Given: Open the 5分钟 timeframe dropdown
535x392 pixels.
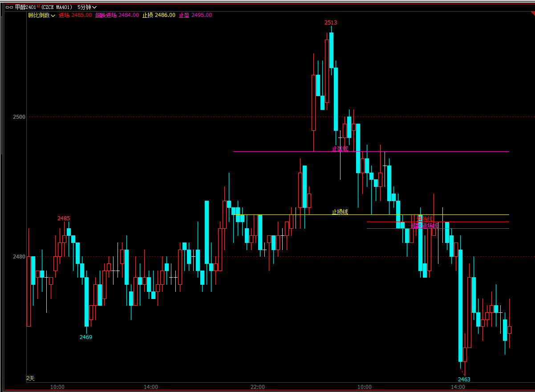Looking at the screenshot, I should [87, 7].
